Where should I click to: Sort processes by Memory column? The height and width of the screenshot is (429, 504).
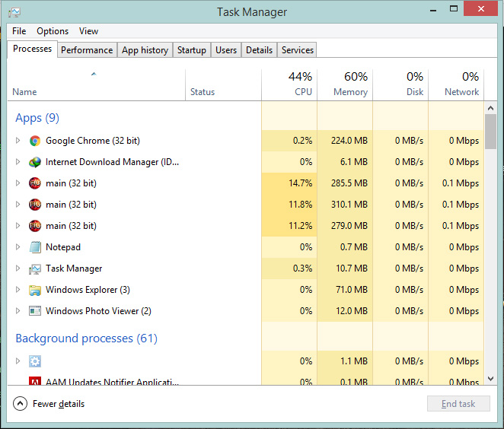click(345, 84)
